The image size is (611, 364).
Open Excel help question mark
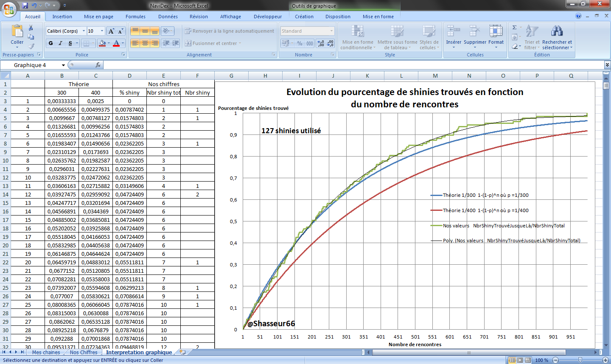(x=578, y=16)
